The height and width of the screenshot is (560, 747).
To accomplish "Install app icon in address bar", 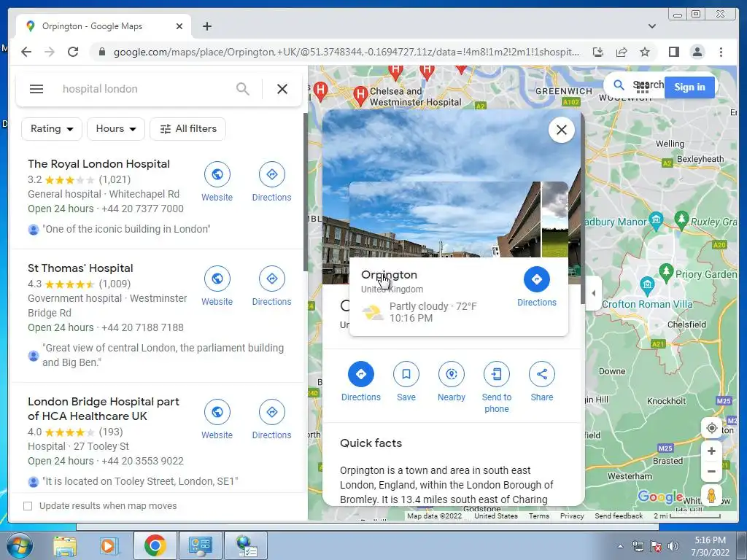I will (598, 52).
